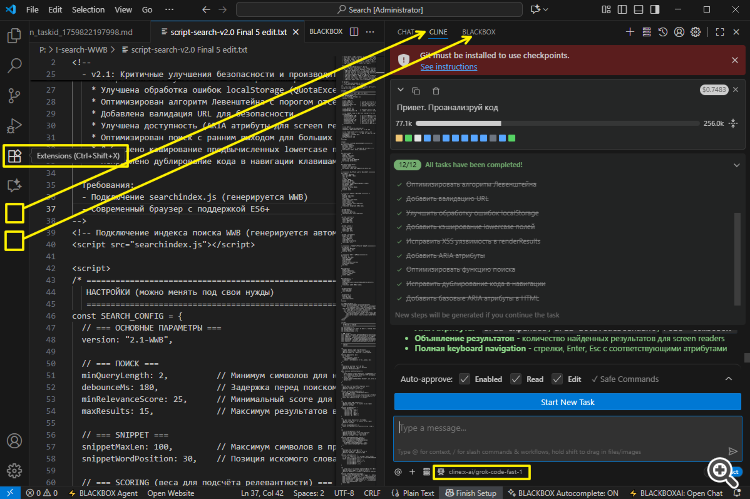
Task: Expand the Auto-approve options chevron
Action: coord(728,379)
